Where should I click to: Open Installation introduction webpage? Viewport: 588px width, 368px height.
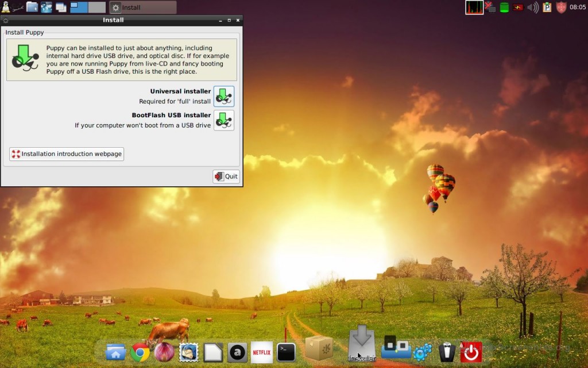point(67,154)
